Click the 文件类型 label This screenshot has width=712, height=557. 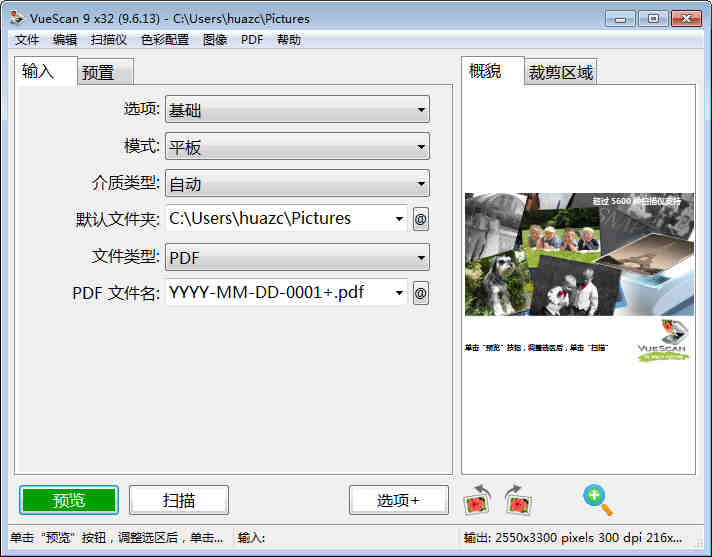tap(126, 256)
